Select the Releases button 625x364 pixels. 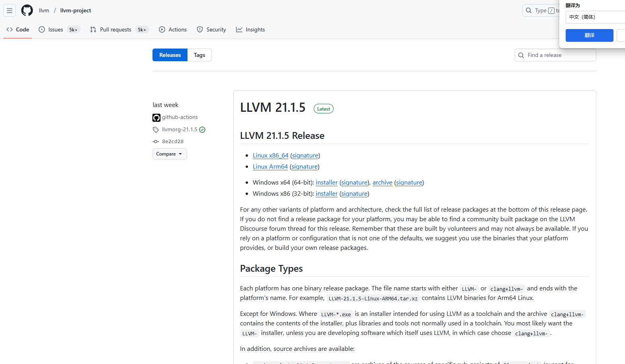[170, 55]
